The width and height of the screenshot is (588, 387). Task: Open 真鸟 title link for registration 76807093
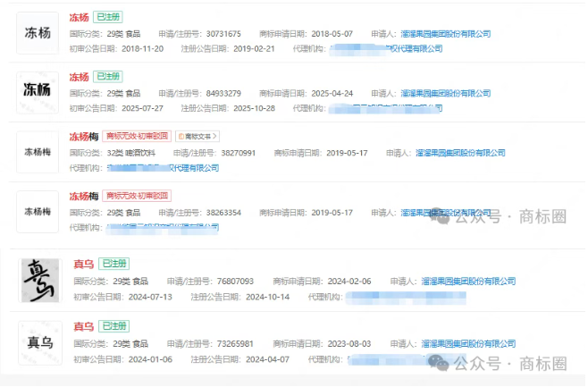pos(83,265)
